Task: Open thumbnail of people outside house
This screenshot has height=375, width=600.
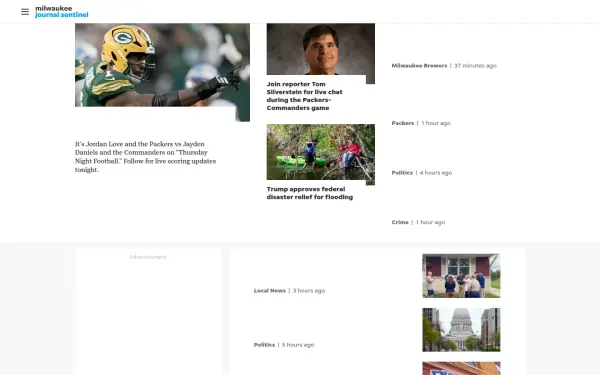Action: [461, 276]
